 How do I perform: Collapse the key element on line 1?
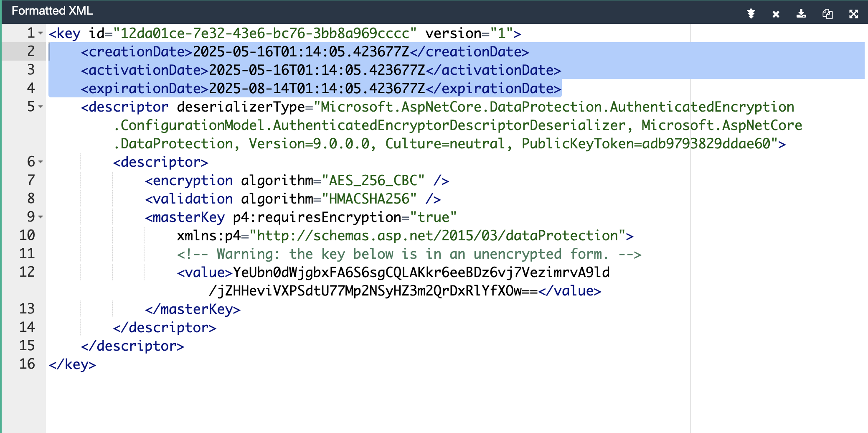point(41,33)
